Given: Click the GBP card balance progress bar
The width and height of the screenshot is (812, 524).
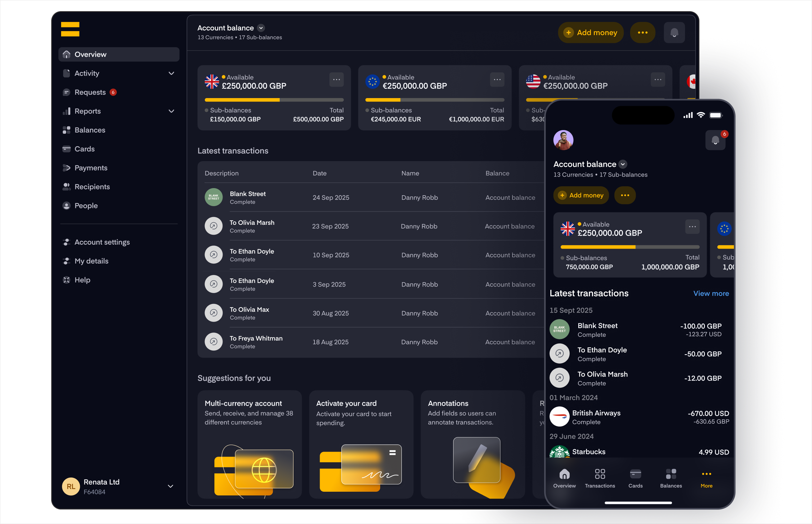Looking at the screenshot, I should (x=274, y=100).
